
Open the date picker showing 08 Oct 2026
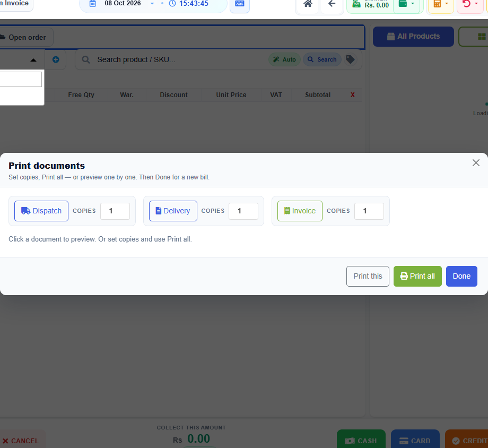pos(122,4)
